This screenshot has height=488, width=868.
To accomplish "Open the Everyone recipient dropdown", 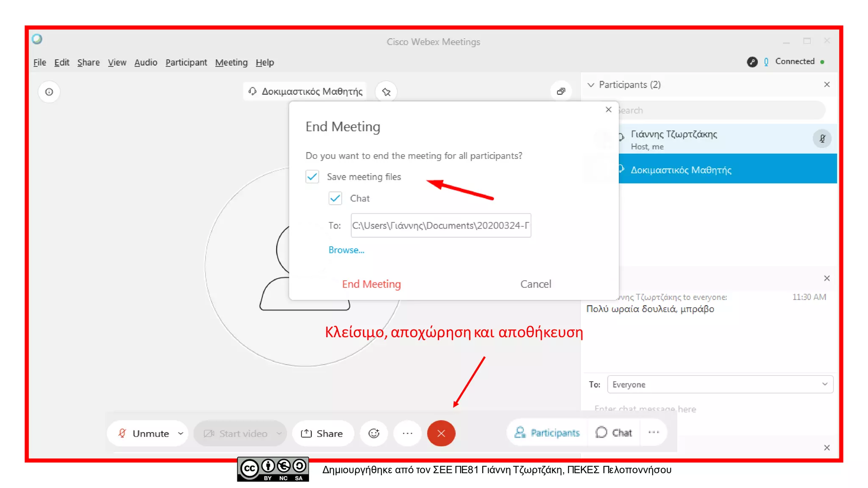I will point(720,384).
